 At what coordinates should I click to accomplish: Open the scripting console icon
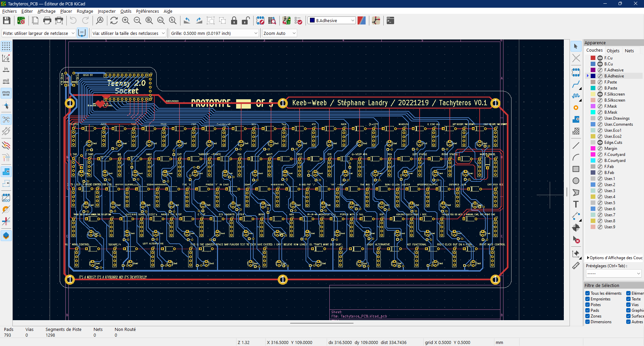390,21
